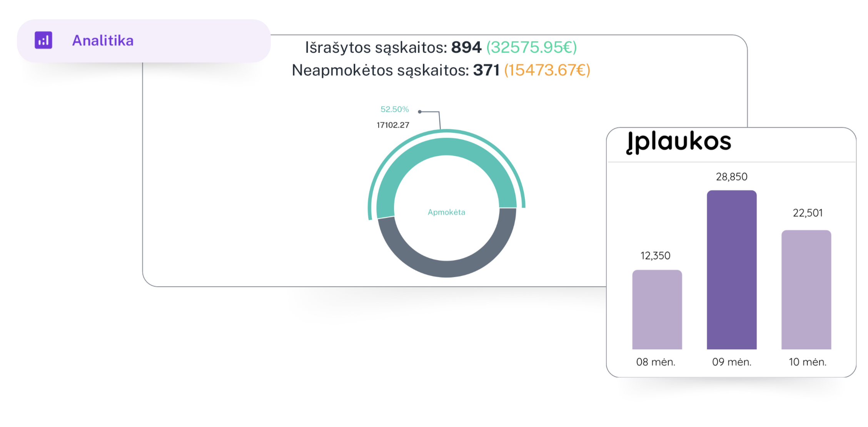The height and width of the screenshot is (427, 868).
Task: Click the 28,850 bar value label
Action: pyautogui.click(x=731, y=177)
